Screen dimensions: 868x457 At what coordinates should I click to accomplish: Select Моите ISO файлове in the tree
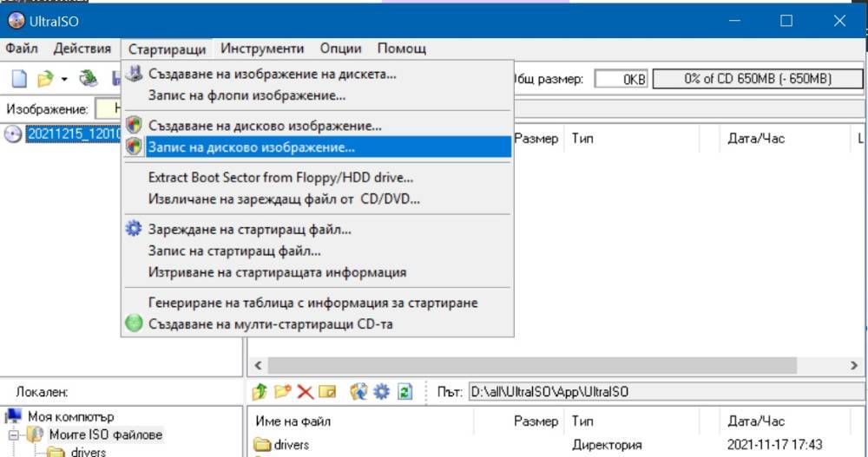(x=105, y=434)
